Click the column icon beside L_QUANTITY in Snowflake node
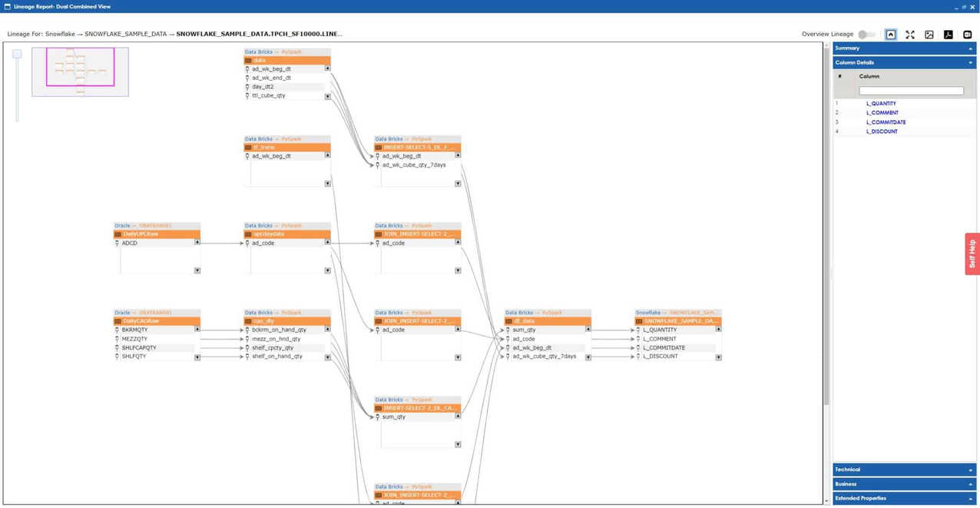This screenshot has width=980, height=508. click(638, 330)
